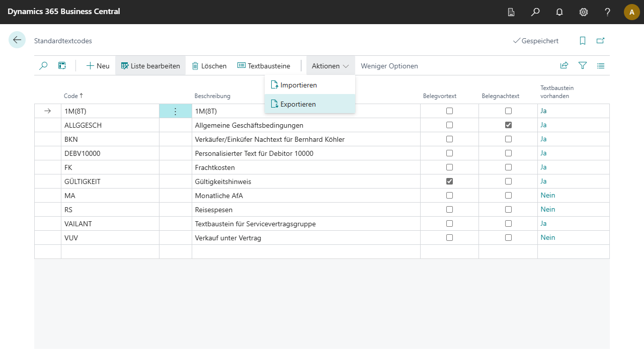The height and width of the screenshot is (362, 644).
Task: Toggle Belegvortext checkbox for GÜLTIGKEIT
Action: pyautogui.click(x=449, y=181)
